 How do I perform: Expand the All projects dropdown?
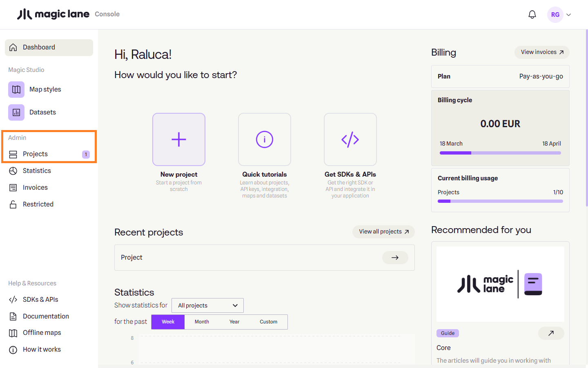pos(207,305)
